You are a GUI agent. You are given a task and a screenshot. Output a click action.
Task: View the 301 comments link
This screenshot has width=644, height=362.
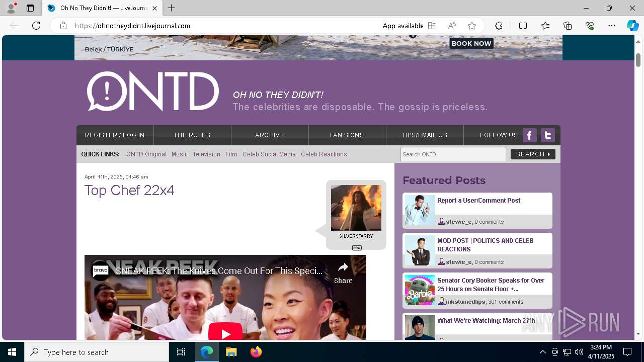coord(506,302)
